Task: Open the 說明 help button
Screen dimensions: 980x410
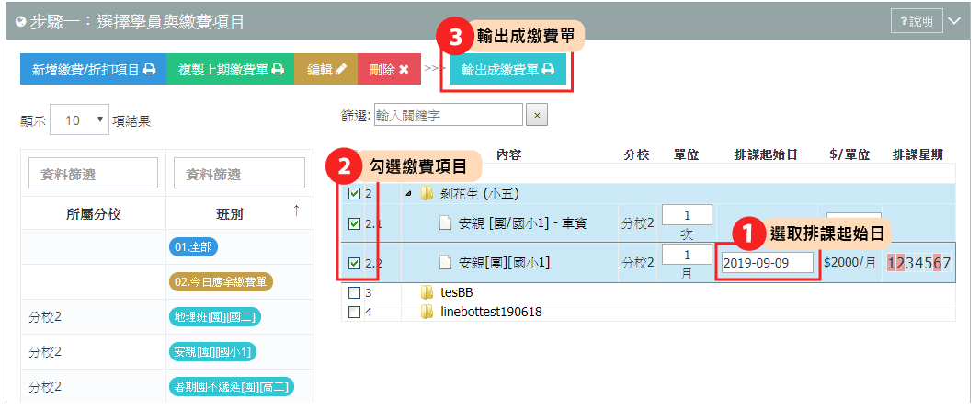Action: [x=917, y=21]
